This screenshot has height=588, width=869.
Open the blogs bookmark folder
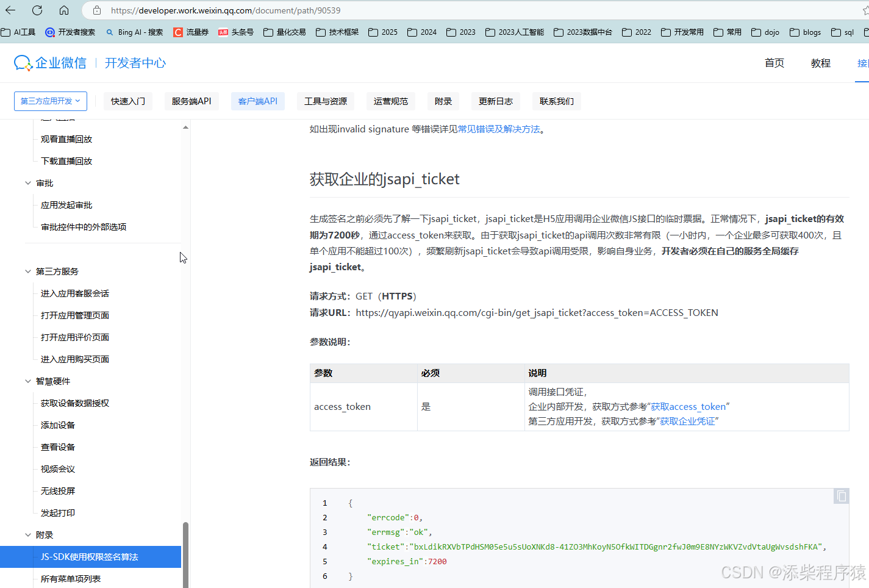[x=806, y=32]
